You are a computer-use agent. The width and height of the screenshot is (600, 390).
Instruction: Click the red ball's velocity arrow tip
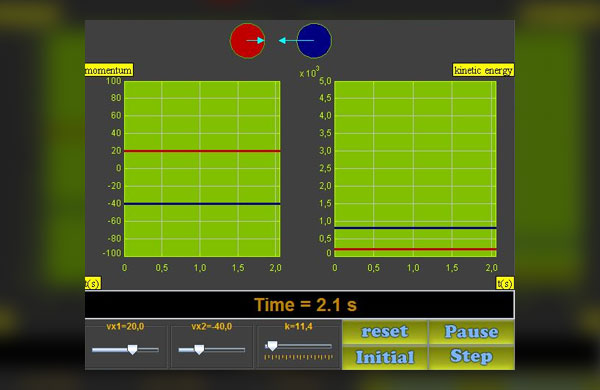click(x=261, y=40)
